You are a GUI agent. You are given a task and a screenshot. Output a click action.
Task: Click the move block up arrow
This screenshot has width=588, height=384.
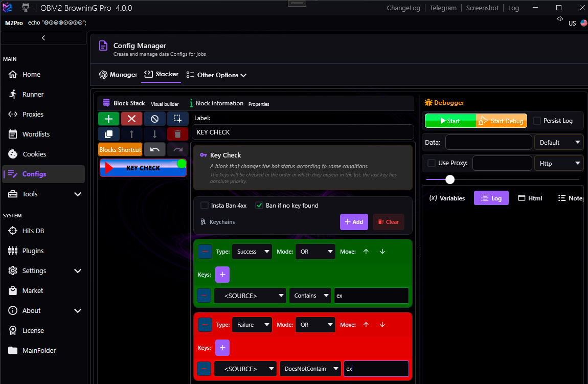click(x=131, y=134)
